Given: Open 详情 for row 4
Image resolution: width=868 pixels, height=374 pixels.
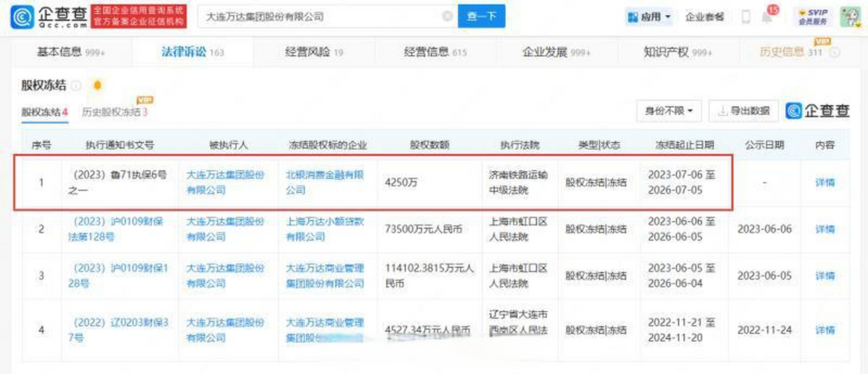Looking at the screenshot, I should tap(825, 330).
